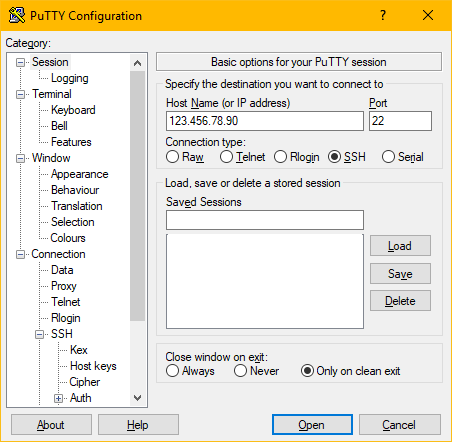Select the Telnet connection type radio button

click(x=226, y=157)
